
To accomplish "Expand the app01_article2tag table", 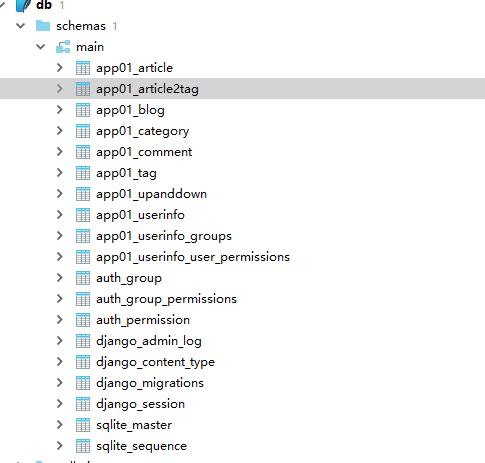I will tap(60, 89).
